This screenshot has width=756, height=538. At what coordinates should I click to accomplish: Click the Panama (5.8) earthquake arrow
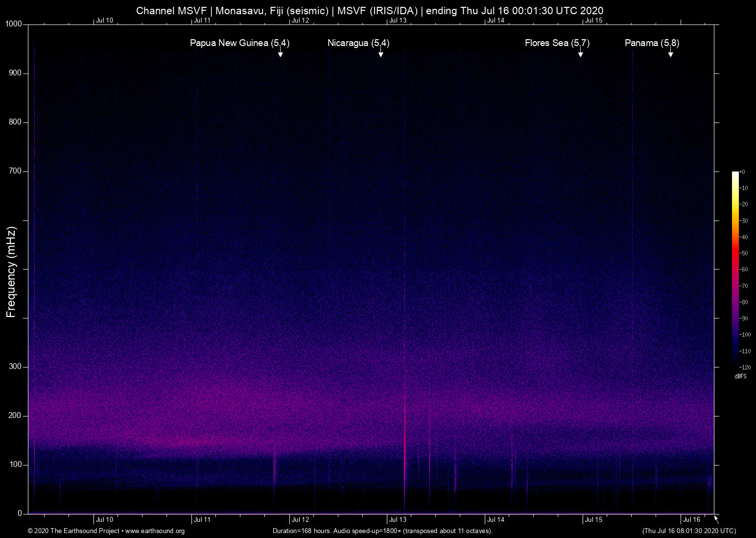[x=671, y=54]
